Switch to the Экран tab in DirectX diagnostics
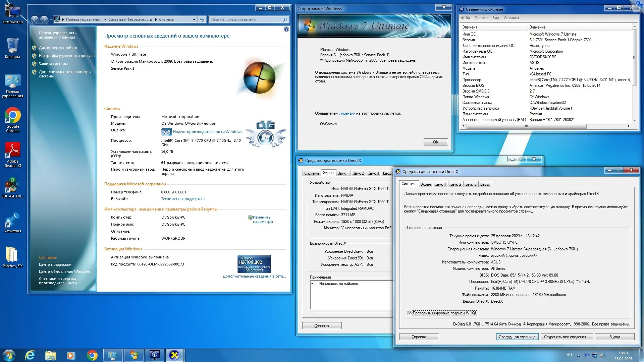Screen dimensions: 644x362 coord(425,184)
